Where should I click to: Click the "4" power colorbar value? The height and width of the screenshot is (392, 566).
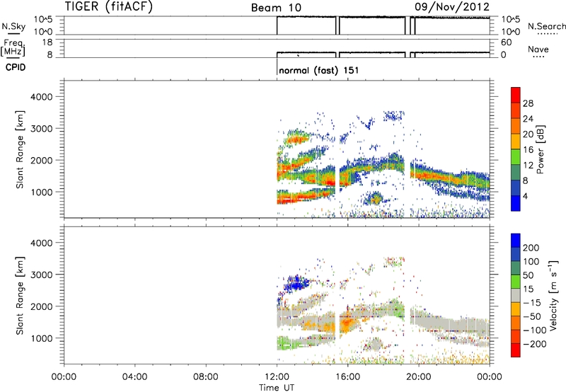coord(525,196)
